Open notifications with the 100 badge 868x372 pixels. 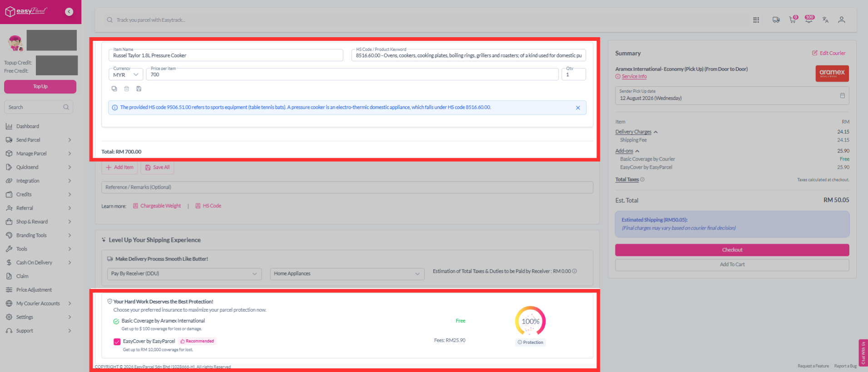point(809,20)
